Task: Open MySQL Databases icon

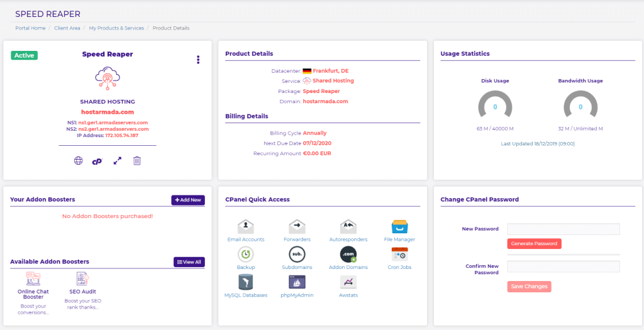Action: click(x=246, y=282)
